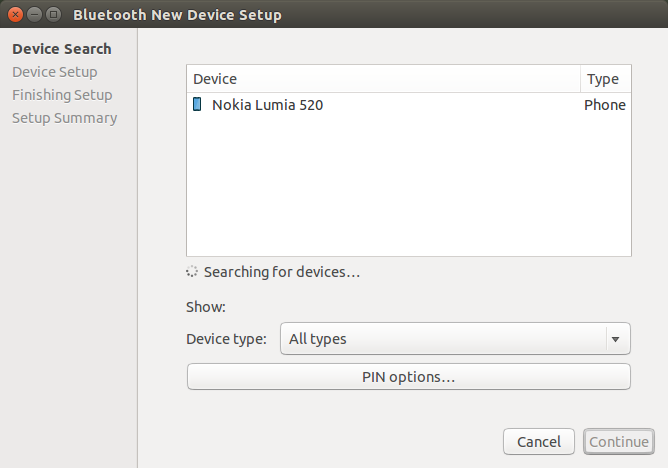Click the arrow on the All types dropdown

pos(614,339)
